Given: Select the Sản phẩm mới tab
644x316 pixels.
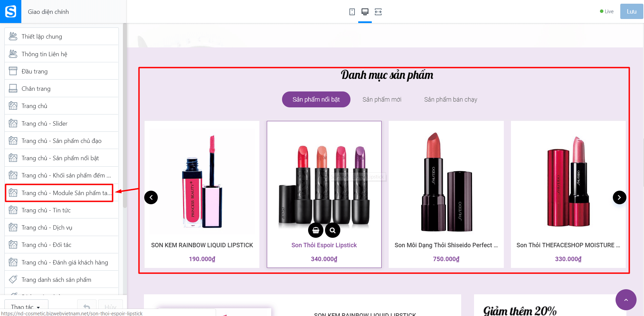Looking at the screenshot, I should (x=382, y=99).
